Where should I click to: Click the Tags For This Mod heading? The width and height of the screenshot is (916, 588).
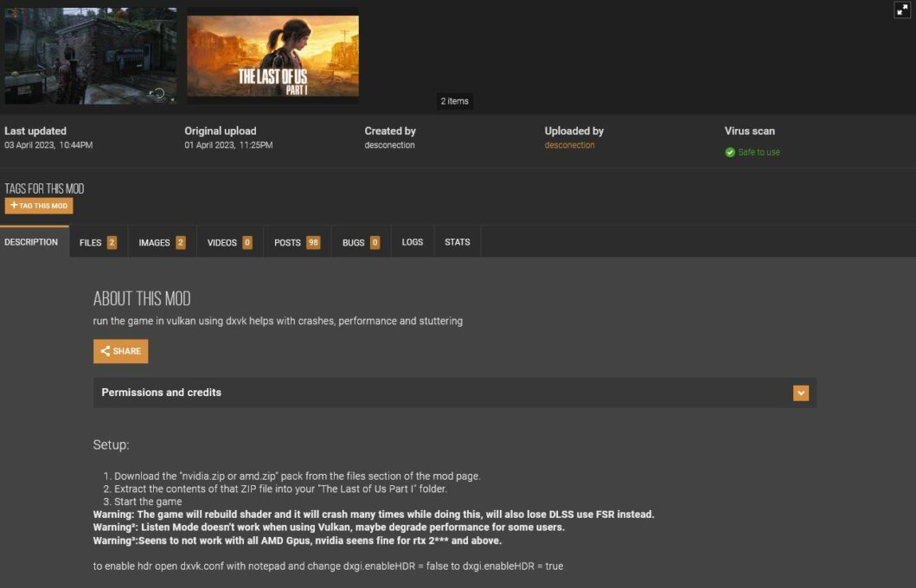[x=44, y=189]
